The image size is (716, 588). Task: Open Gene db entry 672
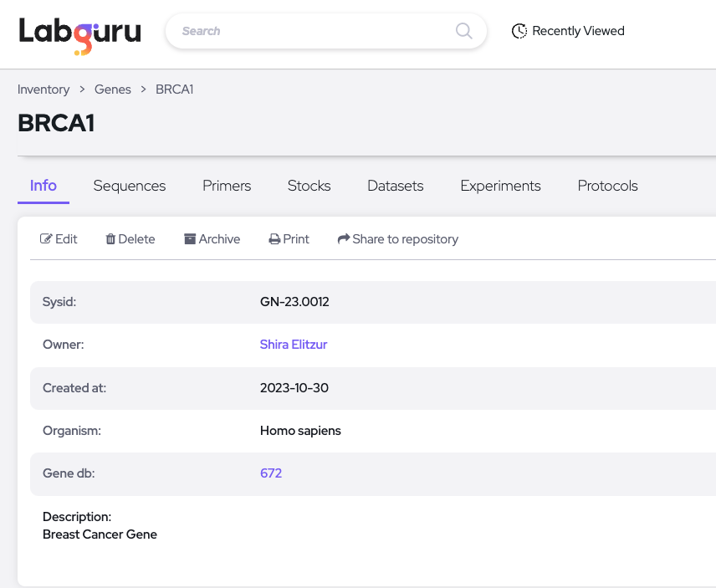tap(270, 473)
